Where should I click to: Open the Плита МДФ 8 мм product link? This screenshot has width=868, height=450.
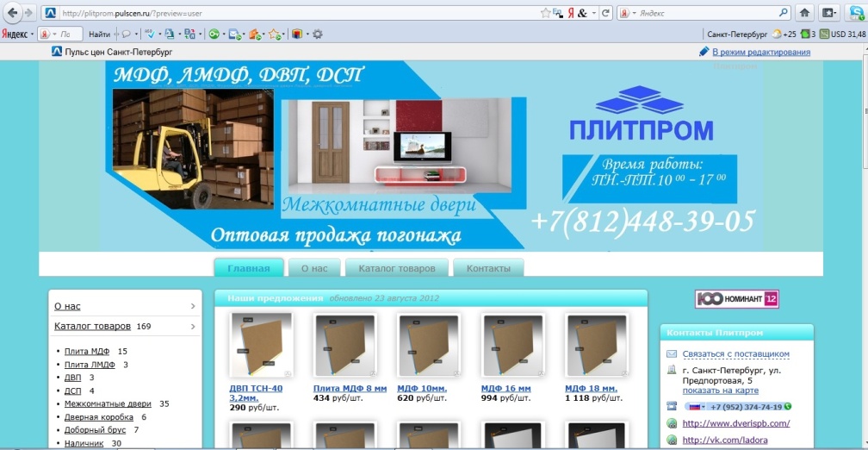[x=350, y=389]
